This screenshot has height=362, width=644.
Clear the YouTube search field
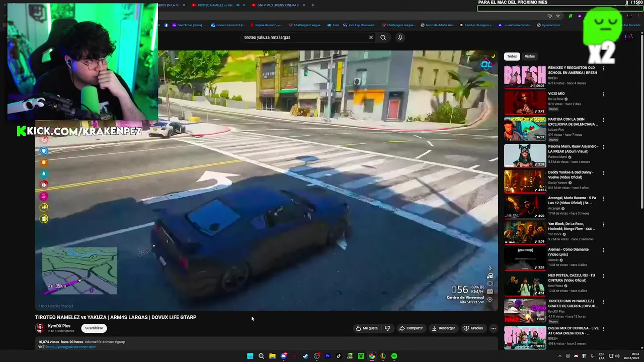pyautogui.click(x=371, y=37)
